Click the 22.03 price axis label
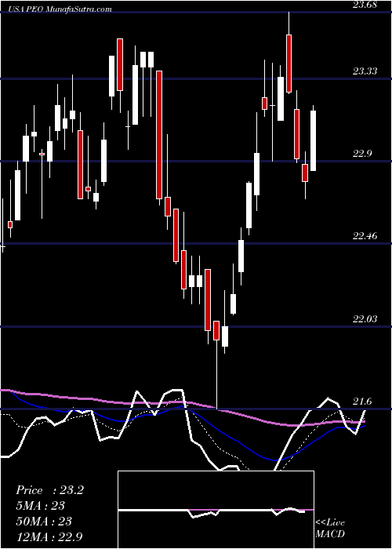Image resolution: width=392 pixels, height=549 pixels. 365,319
